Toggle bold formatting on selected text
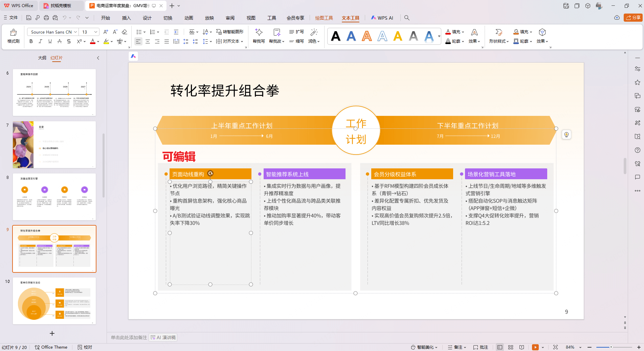 pos(31,41)
